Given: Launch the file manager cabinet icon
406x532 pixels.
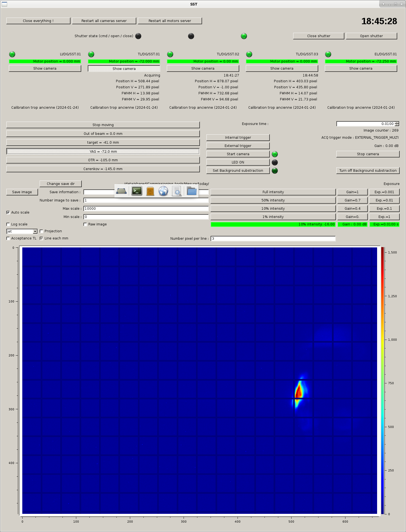Looking at the screenshot, I should [150, 191].
